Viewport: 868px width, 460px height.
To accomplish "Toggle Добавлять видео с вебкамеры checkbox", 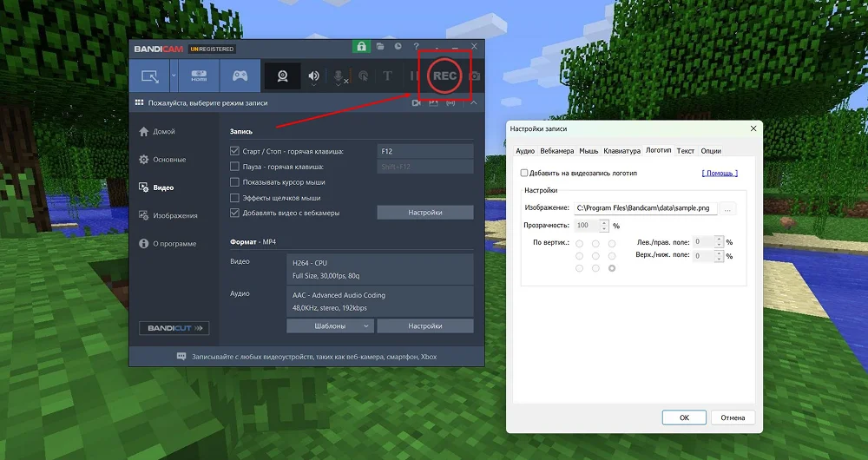I will [234, 213].
